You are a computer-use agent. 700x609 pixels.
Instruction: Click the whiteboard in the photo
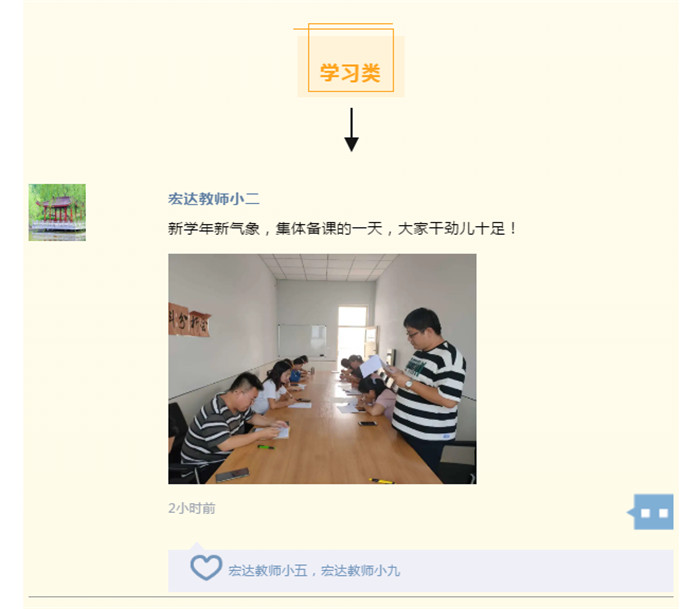click(302, 341)
